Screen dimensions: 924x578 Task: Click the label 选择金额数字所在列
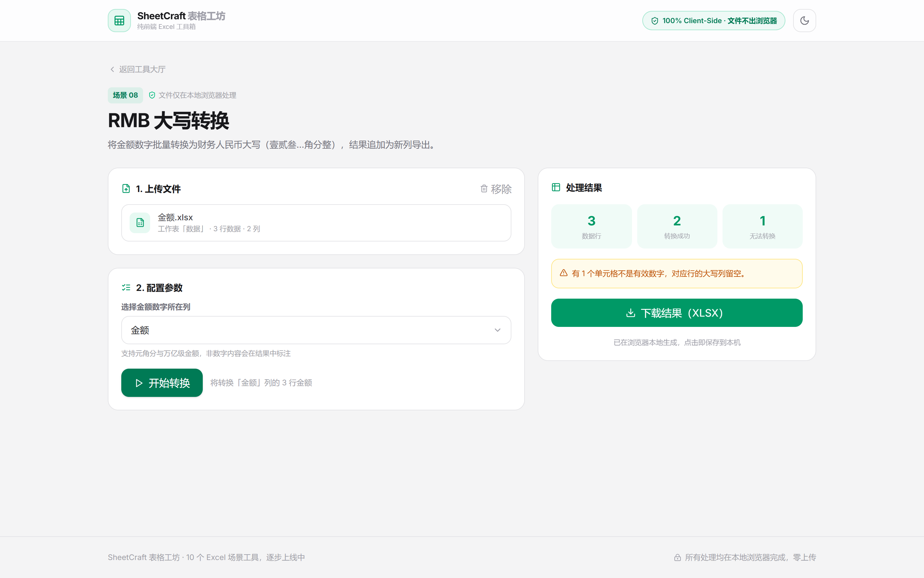[156, 307]
